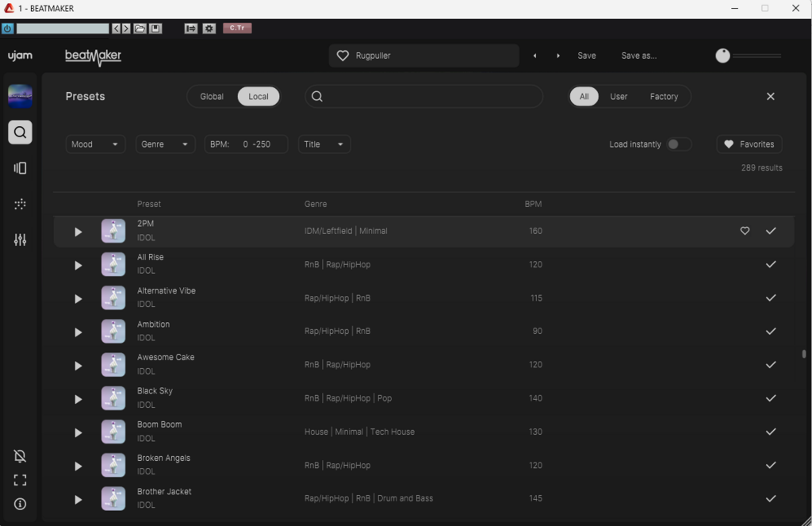Viewport: 812px width, 526px height.
Task: Click the next preset arrow in the host toolbar
Action: 126,29
